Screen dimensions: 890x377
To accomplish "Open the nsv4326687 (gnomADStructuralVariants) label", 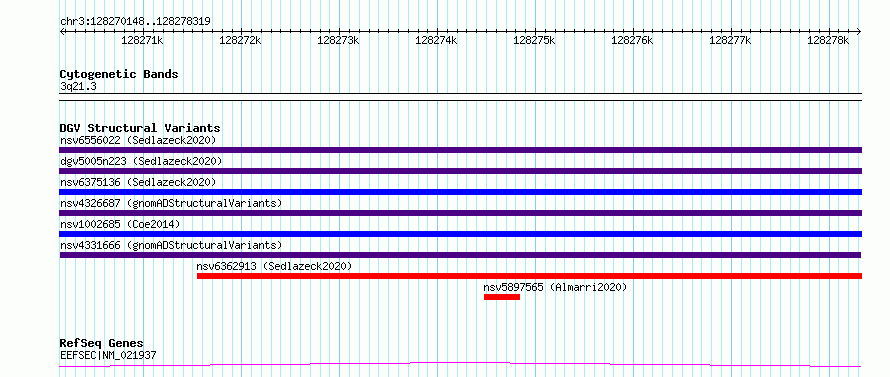I will click(x=171, y=203).
